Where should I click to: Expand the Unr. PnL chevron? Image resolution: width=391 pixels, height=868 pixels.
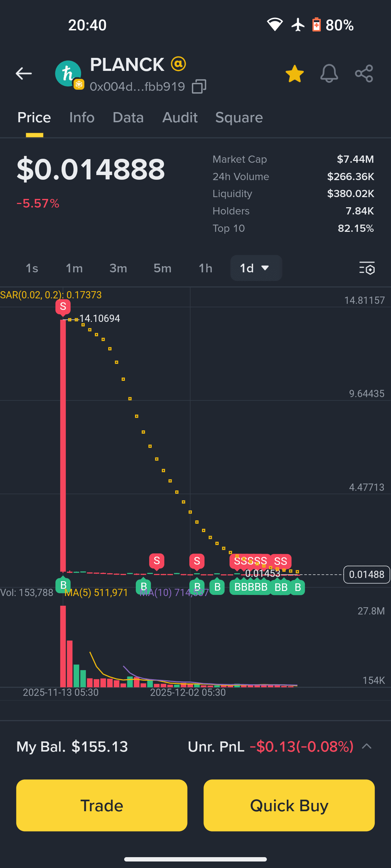[x=367, y=746]
